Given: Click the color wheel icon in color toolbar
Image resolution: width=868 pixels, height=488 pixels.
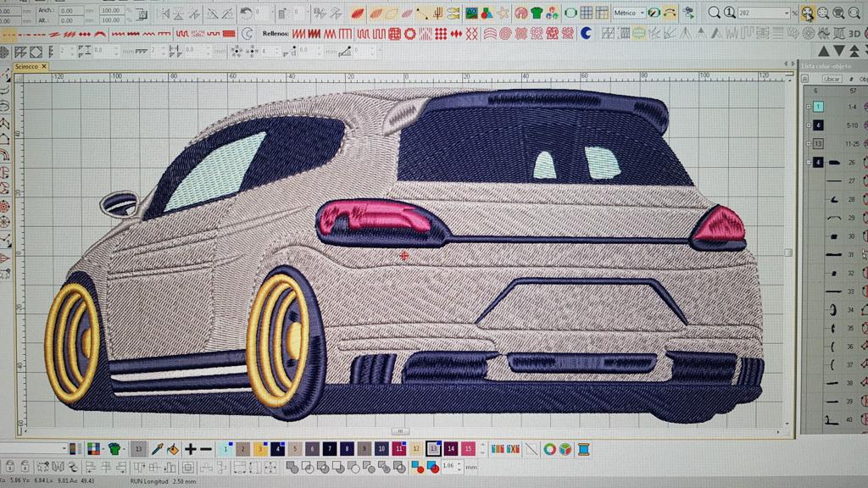Looking at the screenshot, I should [550, 449].
